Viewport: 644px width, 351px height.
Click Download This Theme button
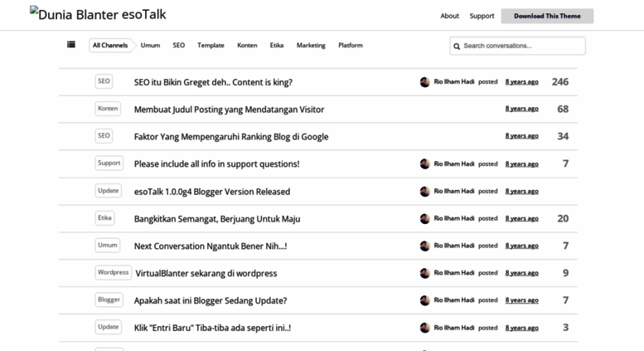click(547, 16)
